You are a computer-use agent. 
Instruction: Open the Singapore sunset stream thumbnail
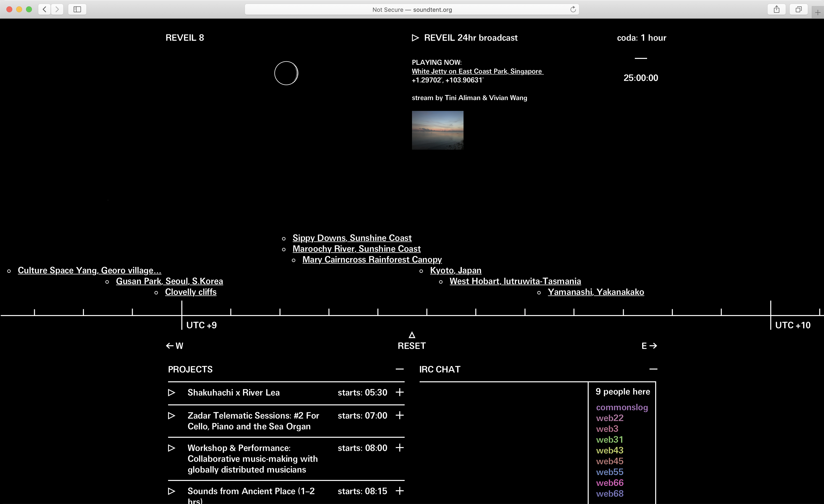tap(438, 130)
